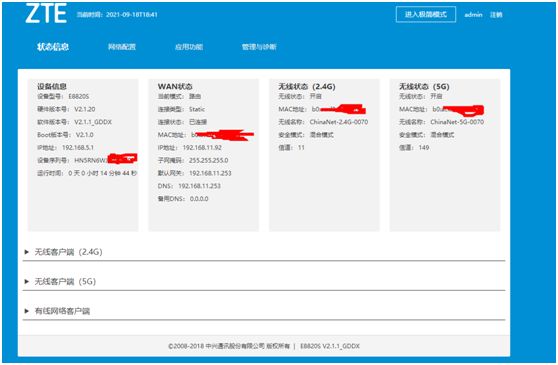The width and height of the screenshot is (558, 365).
Task: Click the WAN状态 card heading
Action: [x=175, y=86]
